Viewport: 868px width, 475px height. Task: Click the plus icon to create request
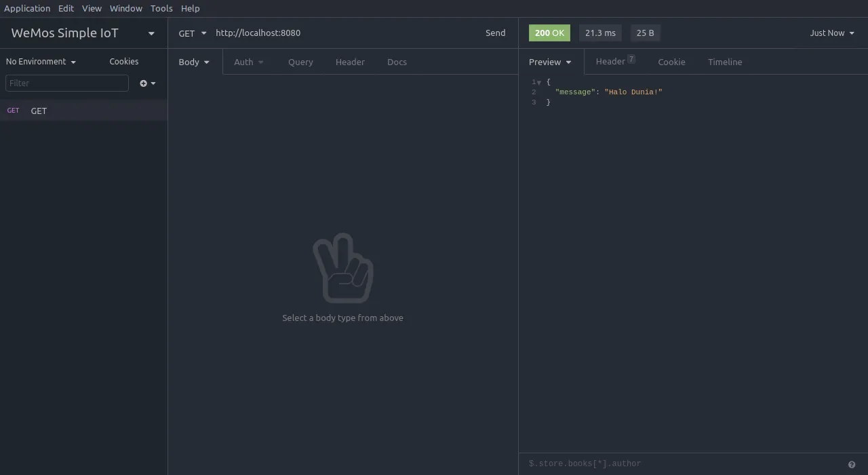pos(144,83)
